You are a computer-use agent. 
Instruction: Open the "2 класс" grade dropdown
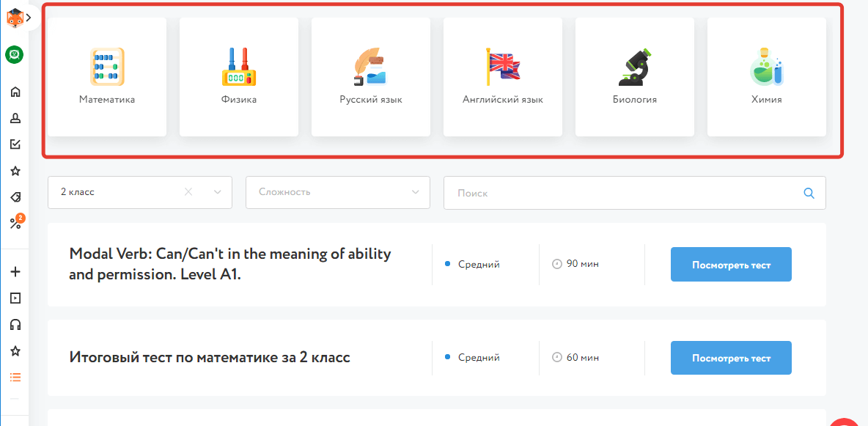coord(218,192)
